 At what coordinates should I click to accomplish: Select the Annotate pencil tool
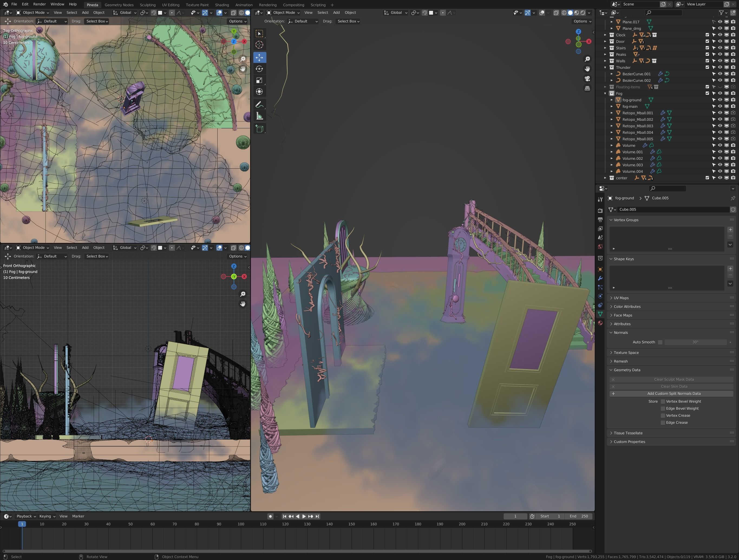pos(259,105)
